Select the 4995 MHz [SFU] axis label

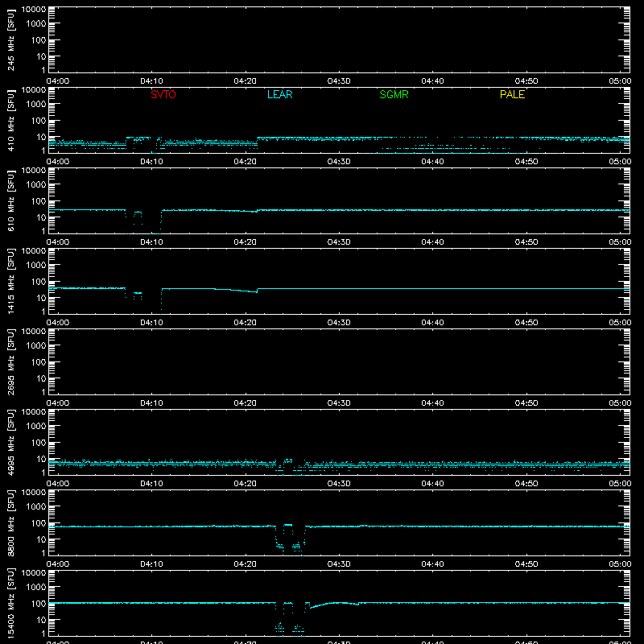(x=10, y=442)
